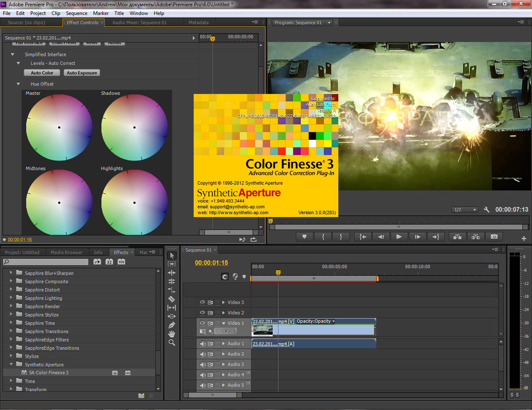
Task: Switch to Audio Mixer: Sequence 01 tab
Action: tap(139, 22)
